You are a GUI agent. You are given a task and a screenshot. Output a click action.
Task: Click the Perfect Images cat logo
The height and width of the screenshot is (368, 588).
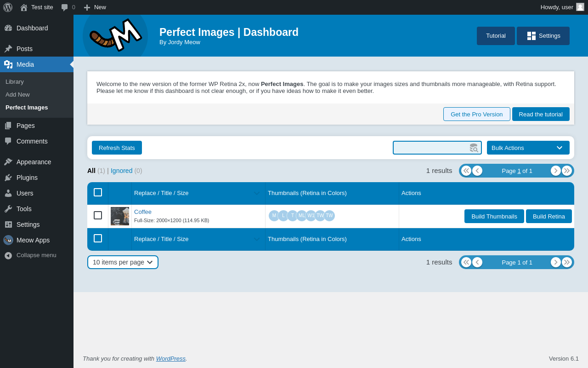(x=115, y=36)
